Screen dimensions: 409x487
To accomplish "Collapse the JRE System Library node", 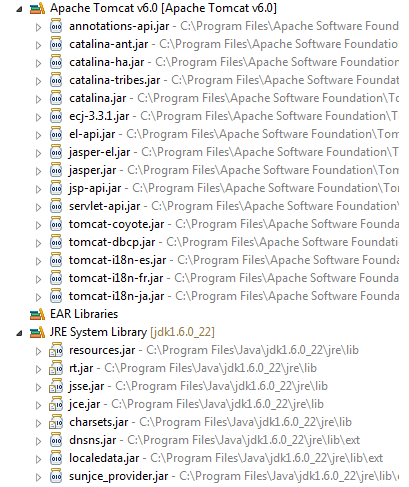I will [x=19, y=333].
